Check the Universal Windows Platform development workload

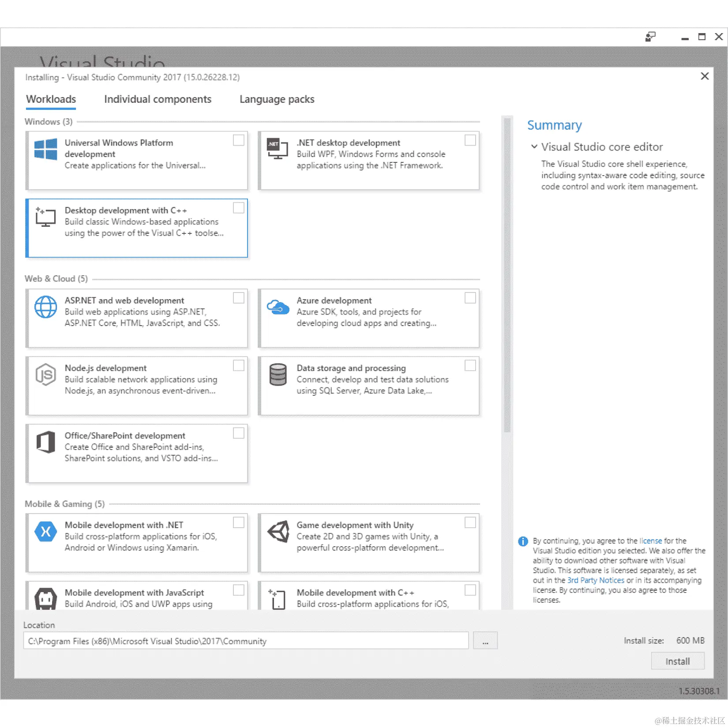[239, 140]
